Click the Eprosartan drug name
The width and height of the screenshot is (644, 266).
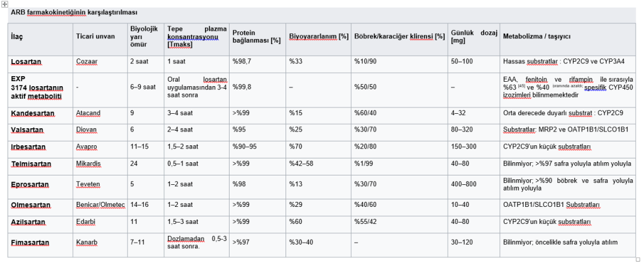click(x=30, y=185)
